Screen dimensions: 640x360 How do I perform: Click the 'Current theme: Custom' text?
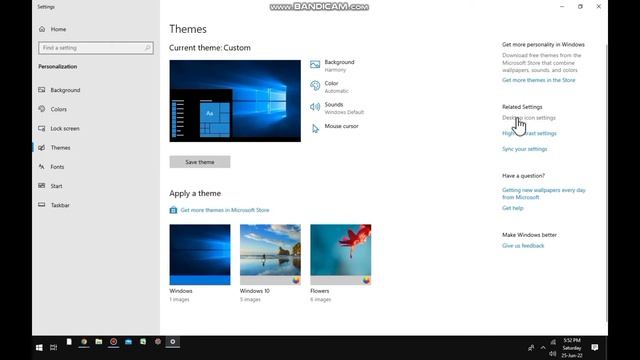[x=210, y=48]
